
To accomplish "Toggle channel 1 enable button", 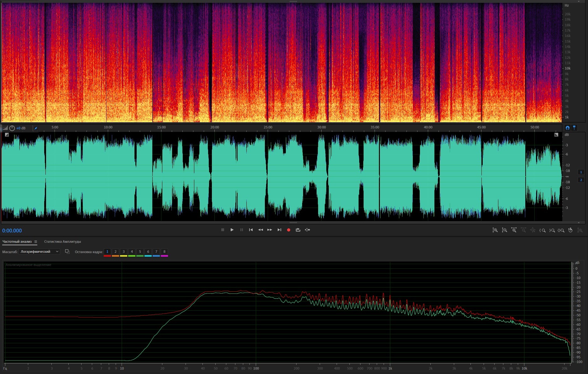I will [581, 172].
